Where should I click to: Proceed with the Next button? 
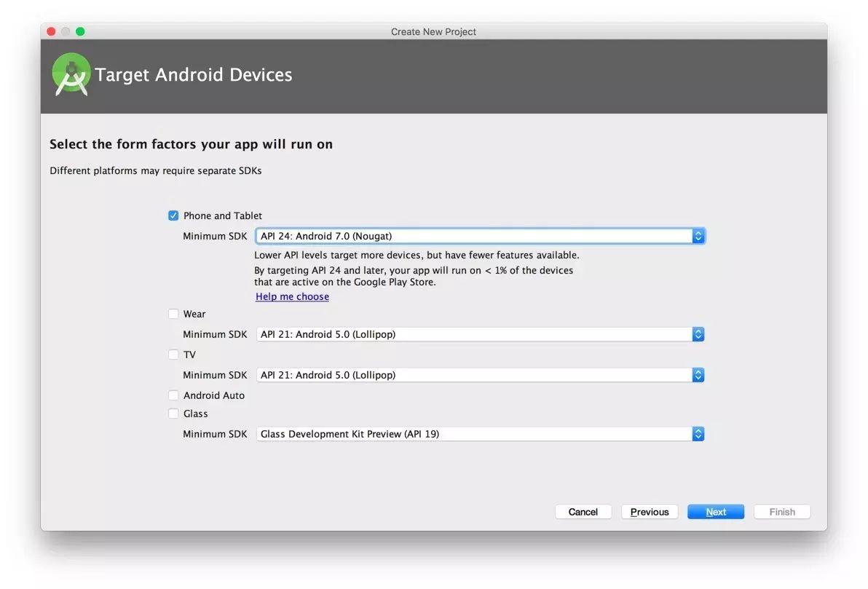tap(716, 512)
